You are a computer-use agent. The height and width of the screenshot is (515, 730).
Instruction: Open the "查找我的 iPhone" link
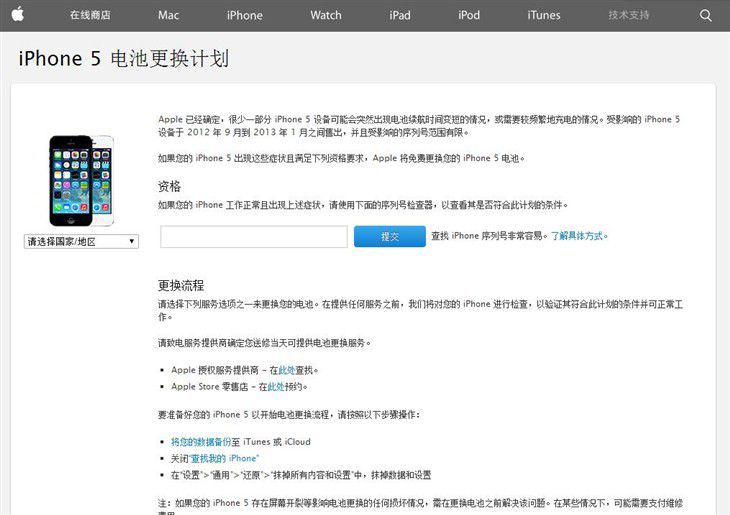pos(224,459)
